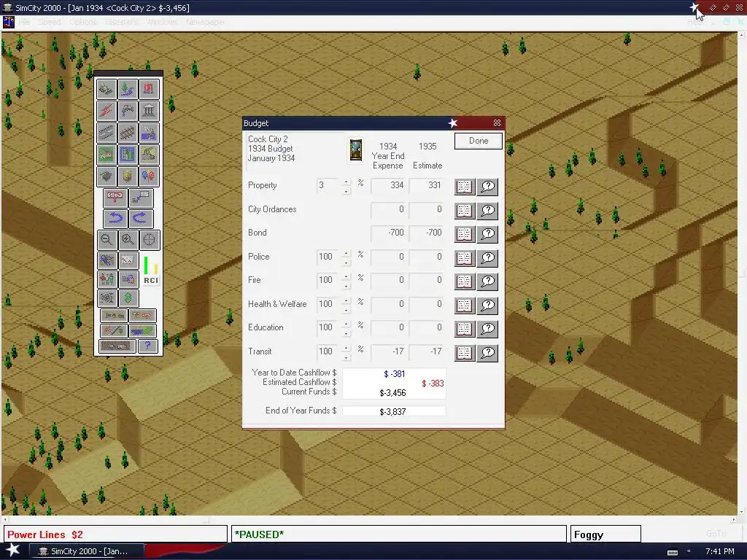This screenshot has height=560, width=747.
Task: Decrease the Property tax rate
Action: tap(347, 191)
